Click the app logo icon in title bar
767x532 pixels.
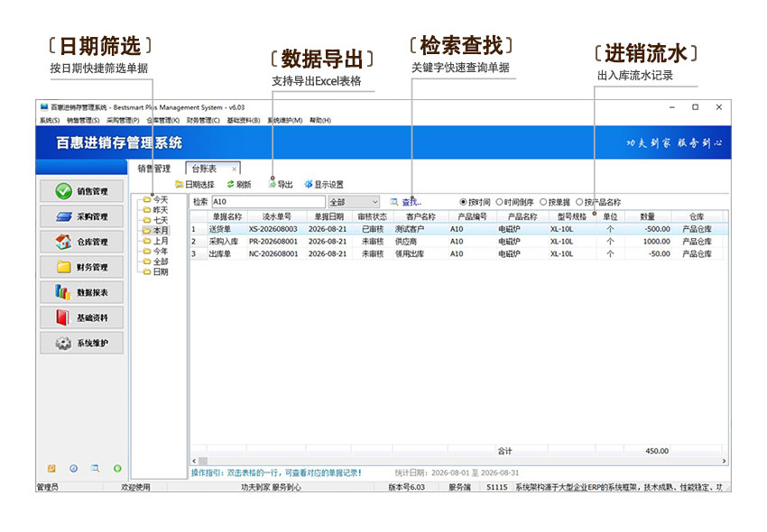44,107
